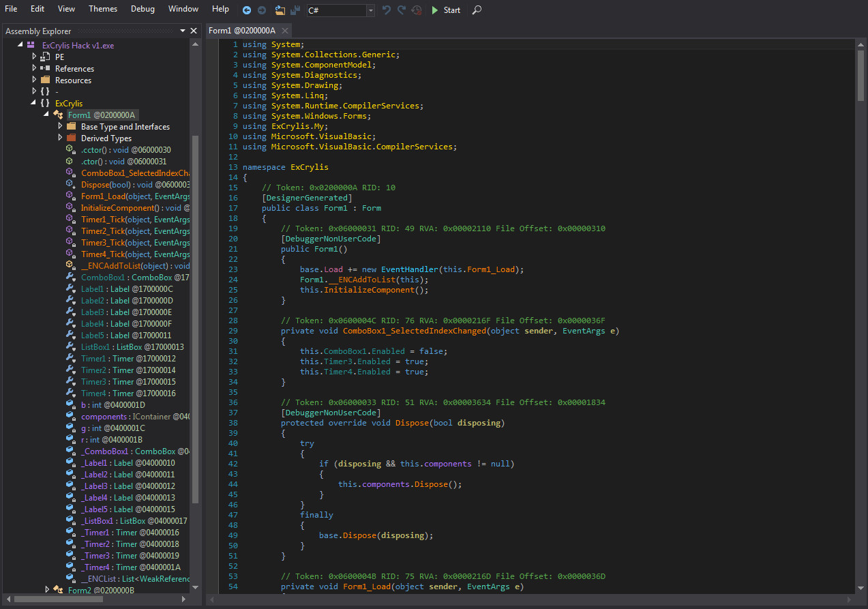
Task: Click the ExCrylis Hack v1.exe assembly icon
Action: point(31,45)
